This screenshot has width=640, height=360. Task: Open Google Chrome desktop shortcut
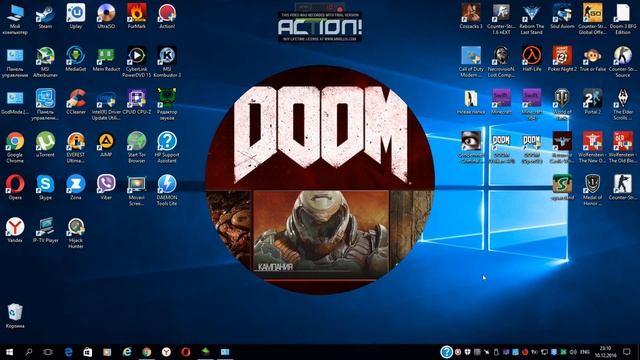tap(15, 148)
